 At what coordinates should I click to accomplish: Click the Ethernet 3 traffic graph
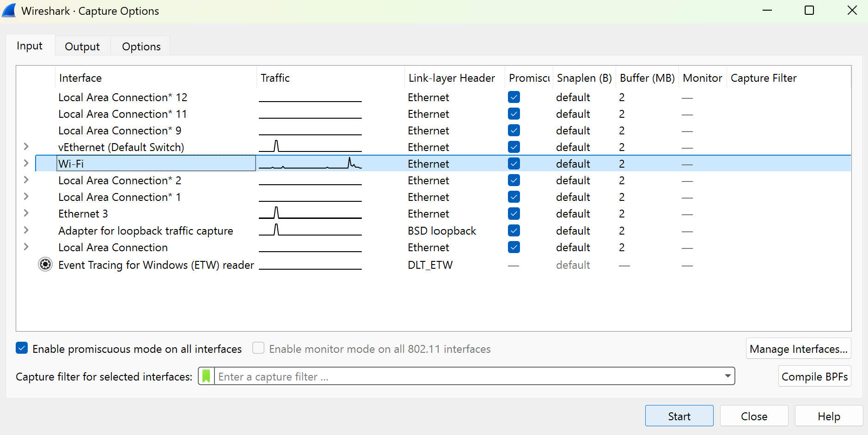pos(310,213)
